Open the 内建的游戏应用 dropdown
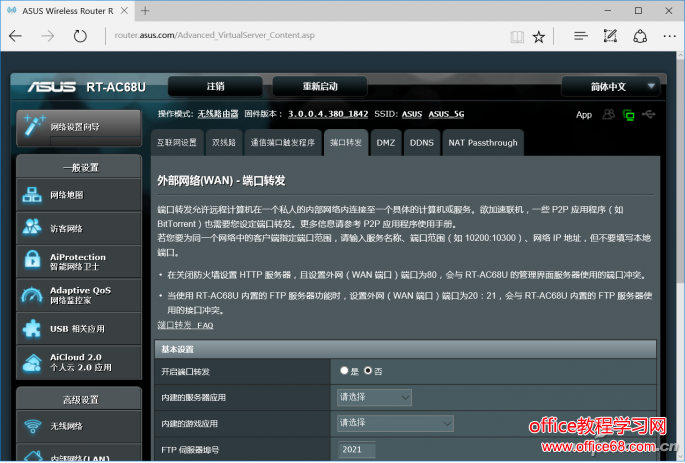This screenshot has height=463, width=685. click(395, 423)
